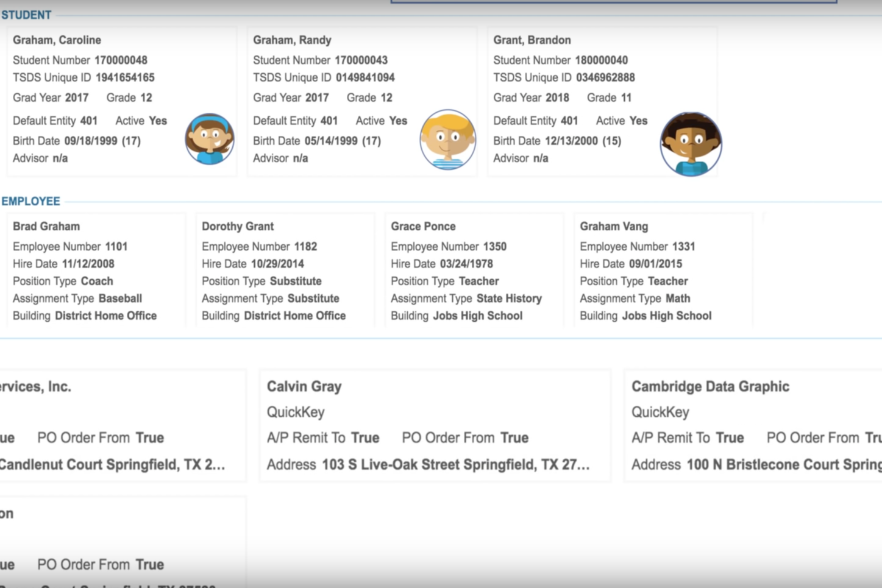Click the EMPLOYEE section header
The height and width of the screenshot is (588, 882).
30,201
